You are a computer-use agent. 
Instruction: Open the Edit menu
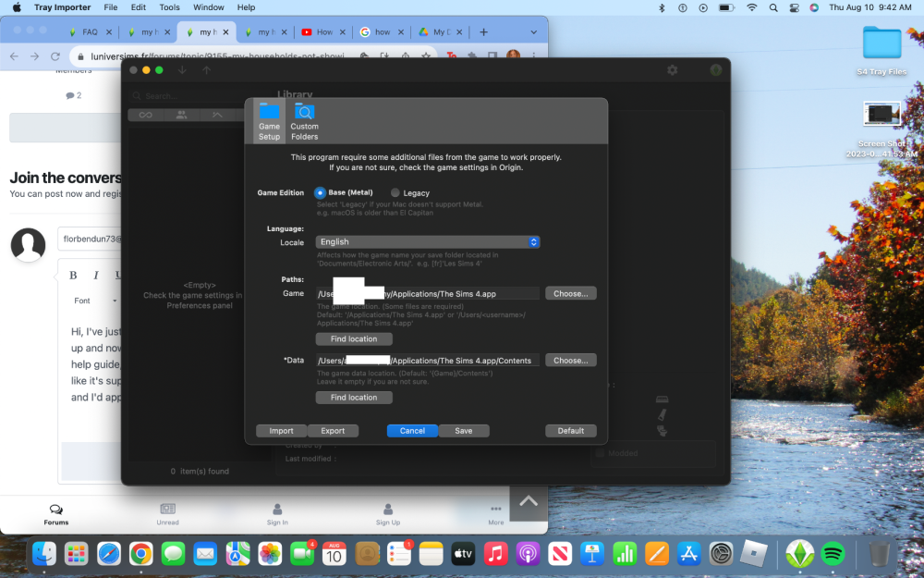[139, 7]
